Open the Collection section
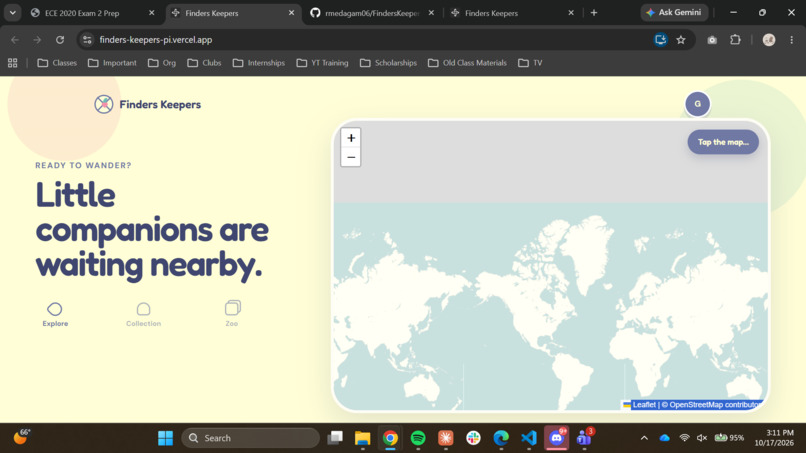 click(x=143, y=314)
